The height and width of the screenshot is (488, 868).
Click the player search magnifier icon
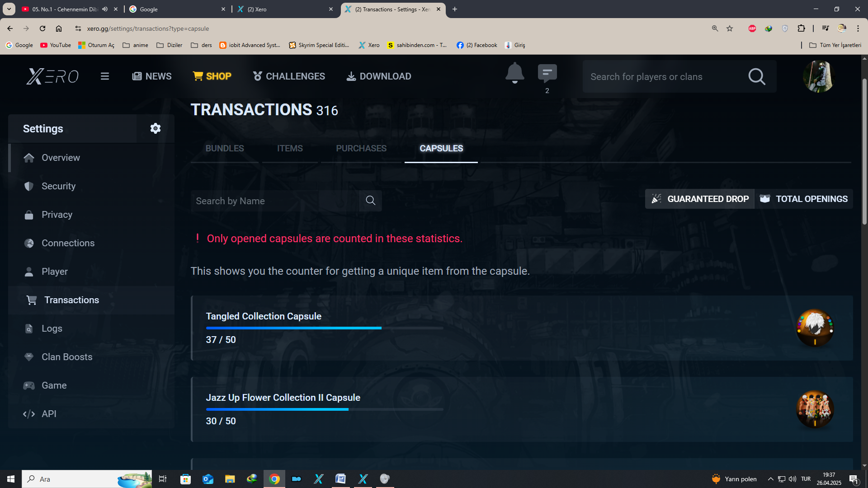[x=756, y=77]
